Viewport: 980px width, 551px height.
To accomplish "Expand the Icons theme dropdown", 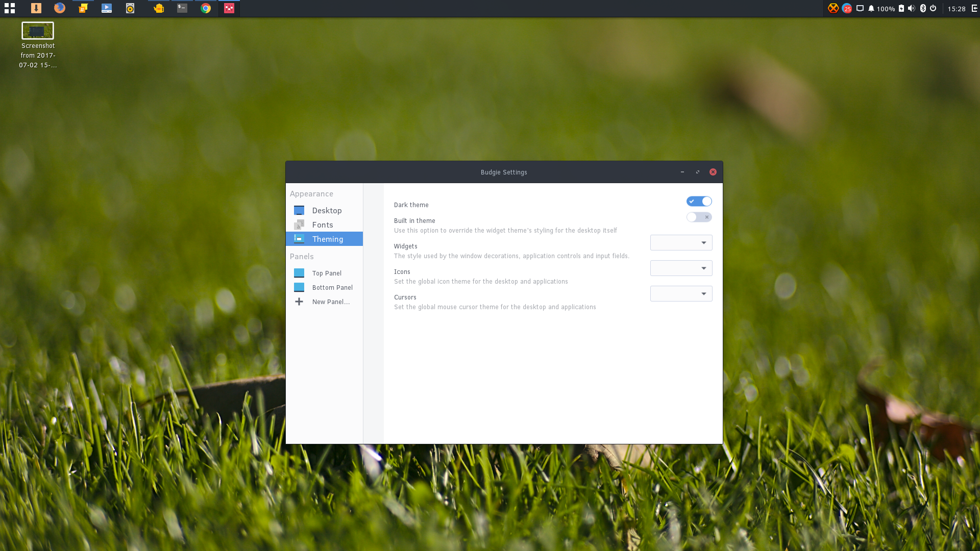I will point(681,268).
